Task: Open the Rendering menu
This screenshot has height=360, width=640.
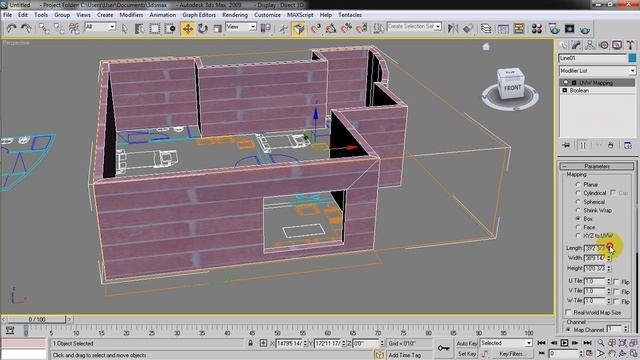Action: click(235, 15)
